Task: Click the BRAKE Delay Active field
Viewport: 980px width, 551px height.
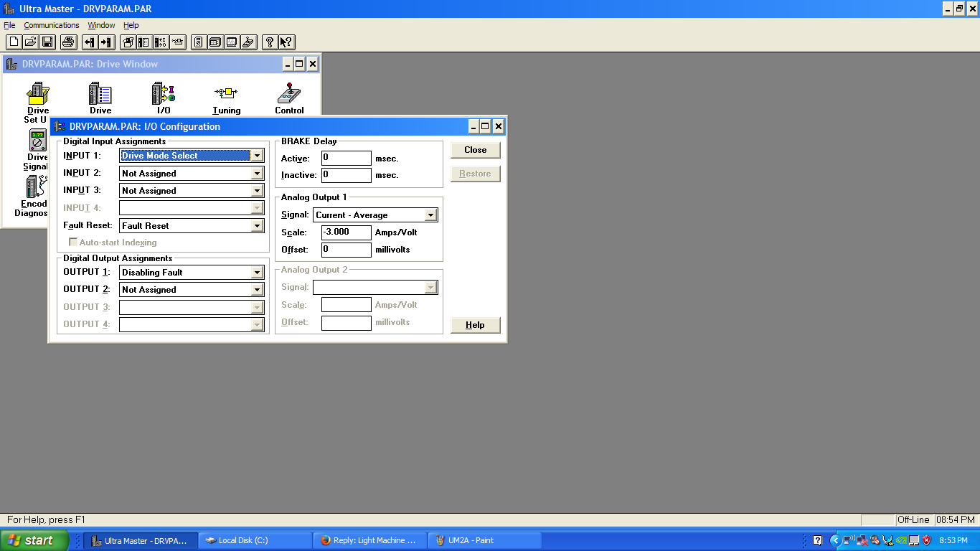Action: (347, 158)
